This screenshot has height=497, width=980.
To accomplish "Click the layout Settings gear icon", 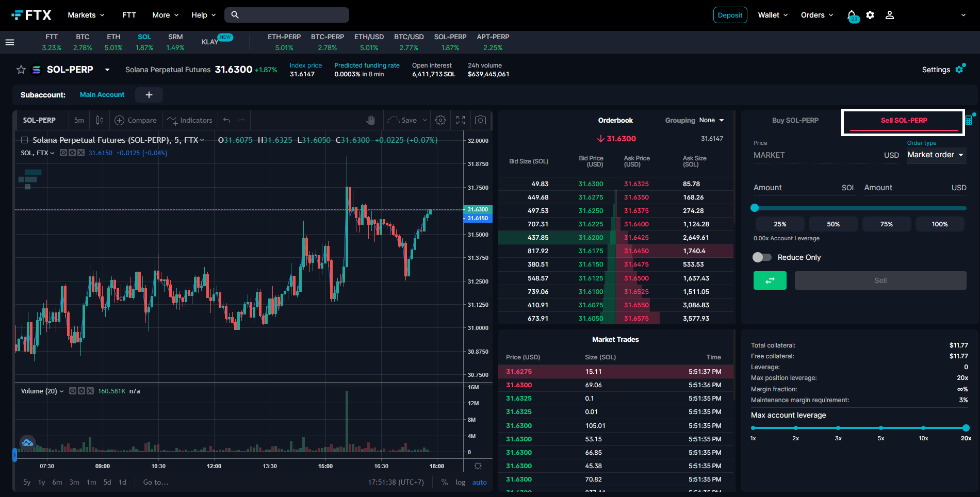I will [x=959, y=70].
